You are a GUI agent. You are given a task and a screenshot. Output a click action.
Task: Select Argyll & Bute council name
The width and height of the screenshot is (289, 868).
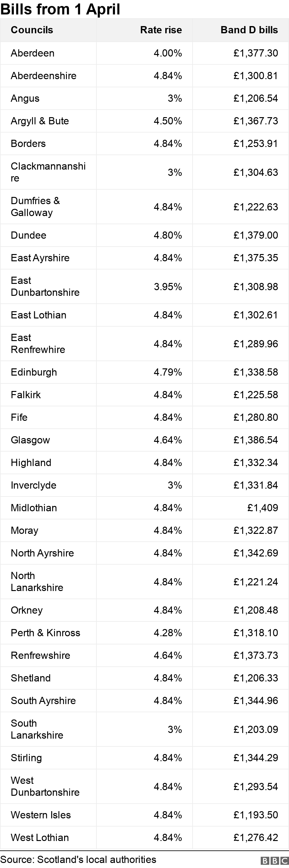pos(40,121)
